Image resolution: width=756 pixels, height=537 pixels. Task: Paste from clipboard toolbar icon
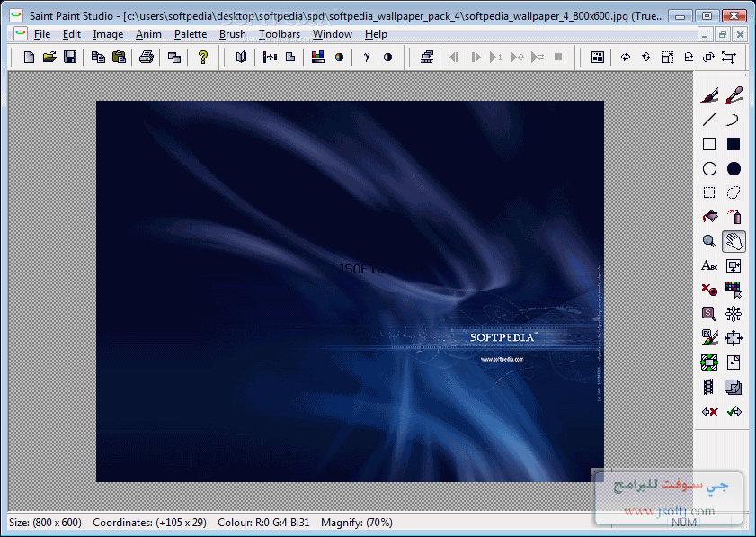tap(119, 57)
